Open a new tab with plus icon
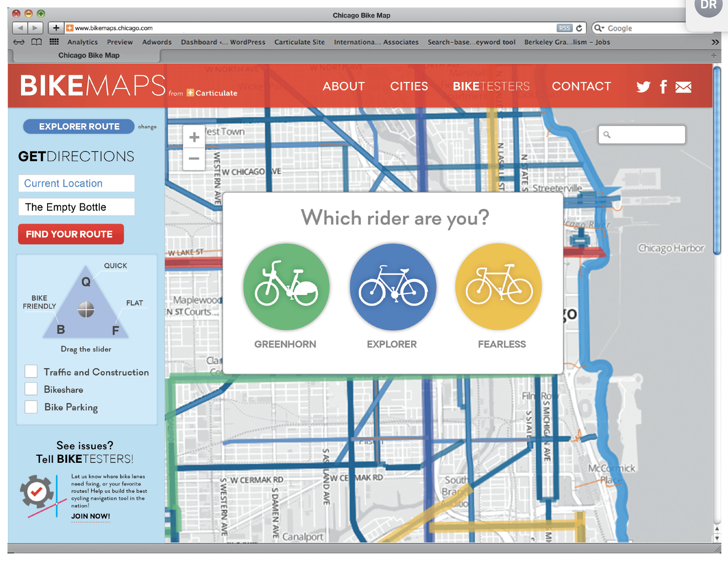 pyautogui.click(x=713, y=55)
